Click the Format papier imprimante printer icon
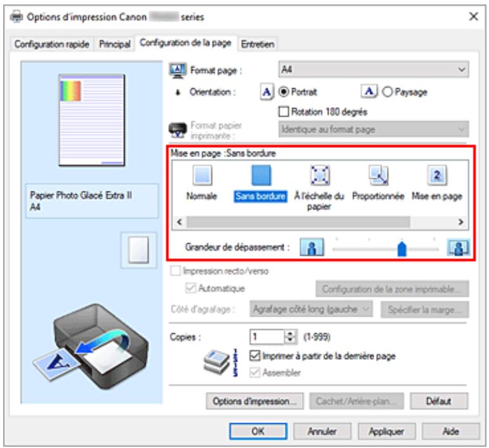 (x=178, y=130)
